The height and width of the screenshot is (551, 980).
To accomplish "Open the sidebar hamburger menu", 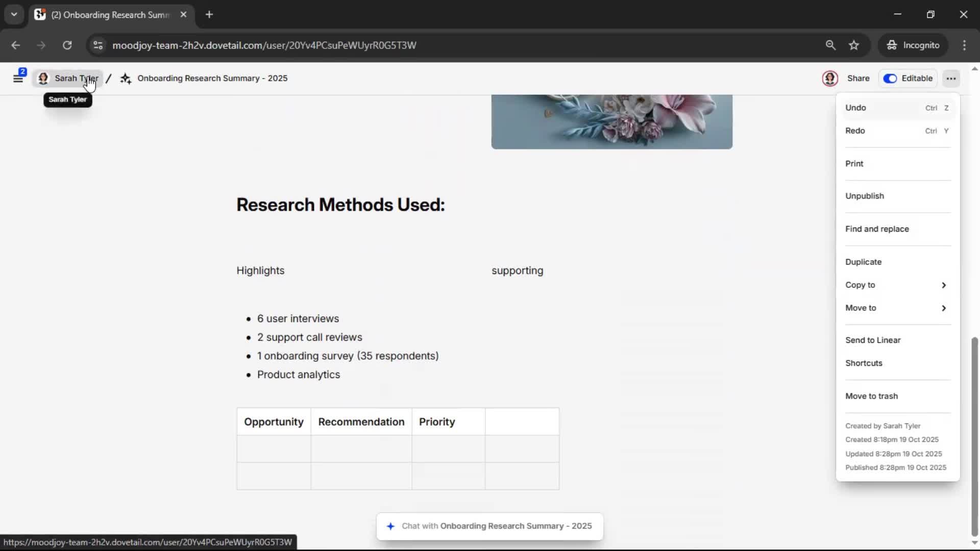I will (x=18, y=79).
